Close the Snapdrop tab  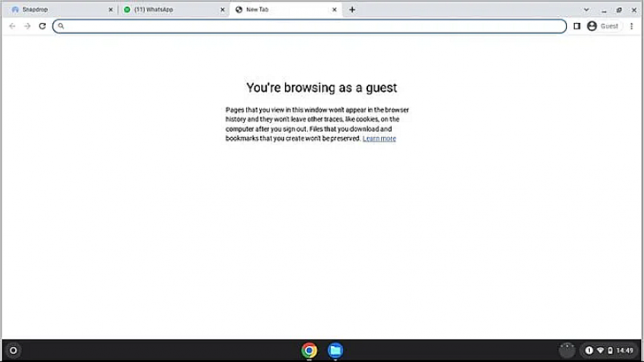[x=111, y=10]
